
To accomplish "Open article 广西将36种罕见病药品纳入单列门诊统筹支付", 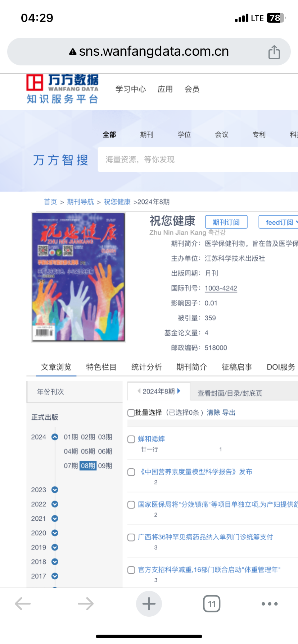I will [206, 537].
